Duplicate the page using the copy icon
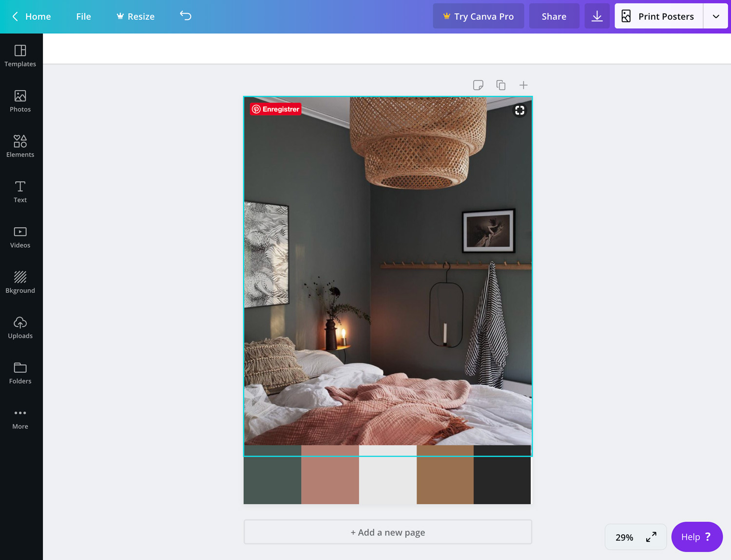Image resolution: width=731 pixels, height=560 pixels. click(x=500, y=85)
